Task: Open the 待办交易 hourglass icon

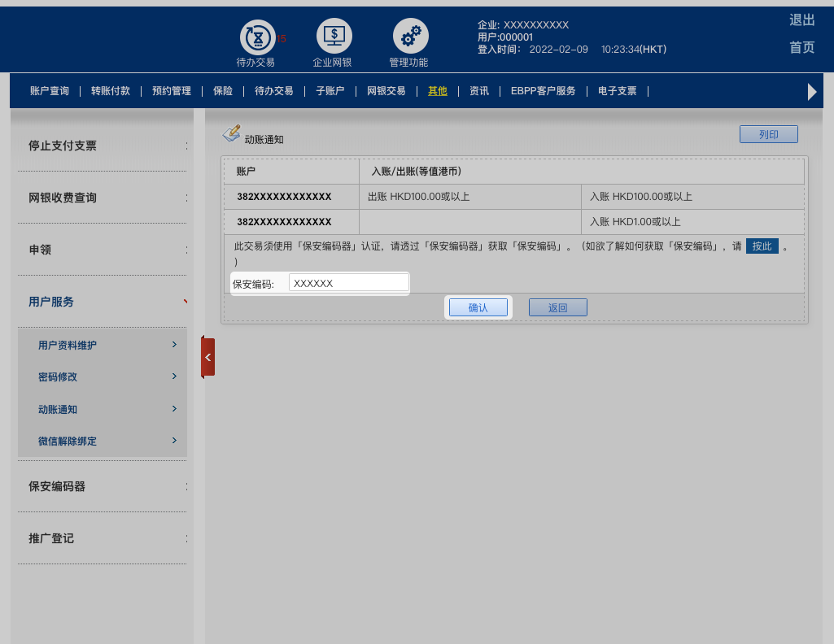Action: (x=257, y=37)
